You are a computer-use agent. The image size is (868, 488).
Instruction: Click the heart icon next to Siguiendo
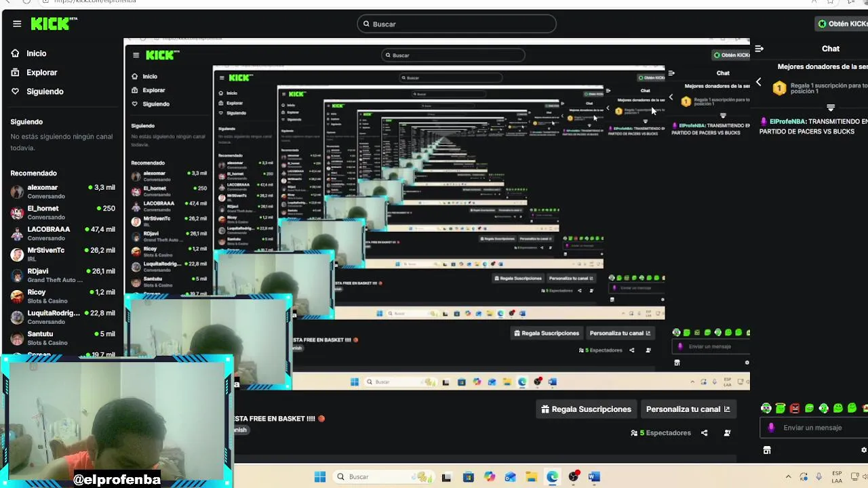16,91
